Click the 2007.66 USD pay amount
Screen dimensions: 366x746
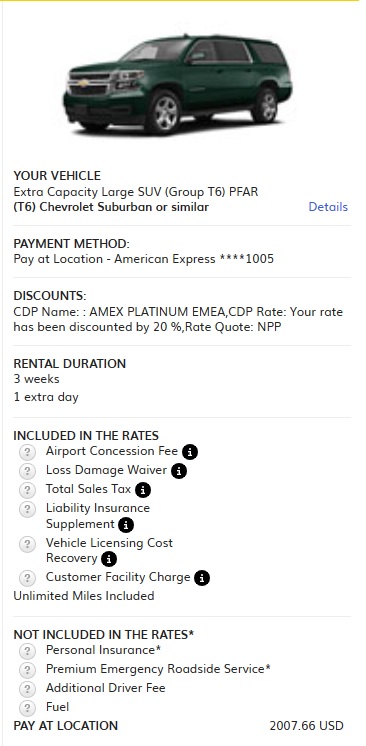point(306,726)
